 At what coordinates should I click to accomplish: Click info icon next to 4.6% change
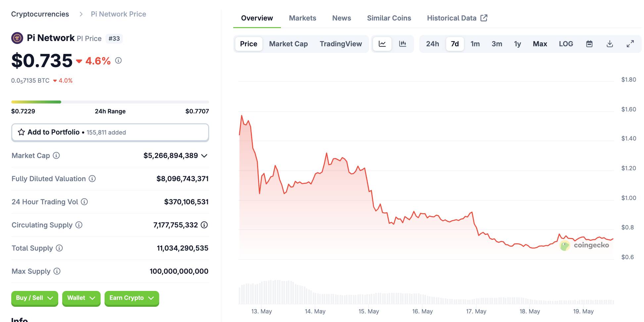point(118,60)
